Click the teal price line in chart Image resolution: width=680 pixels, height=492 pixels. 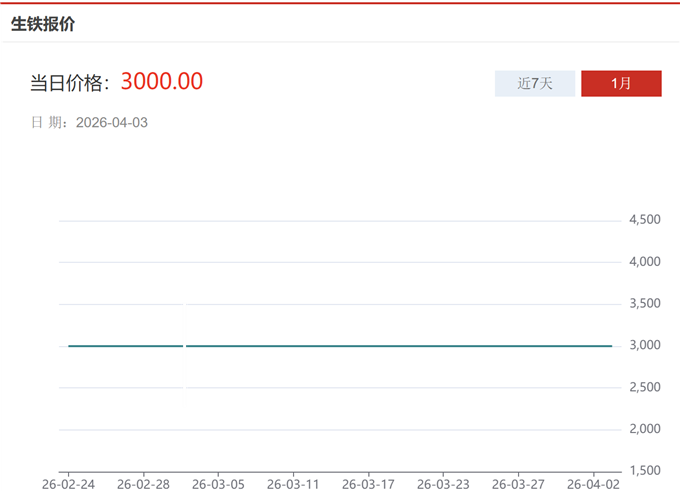click(x=400, y=346)
